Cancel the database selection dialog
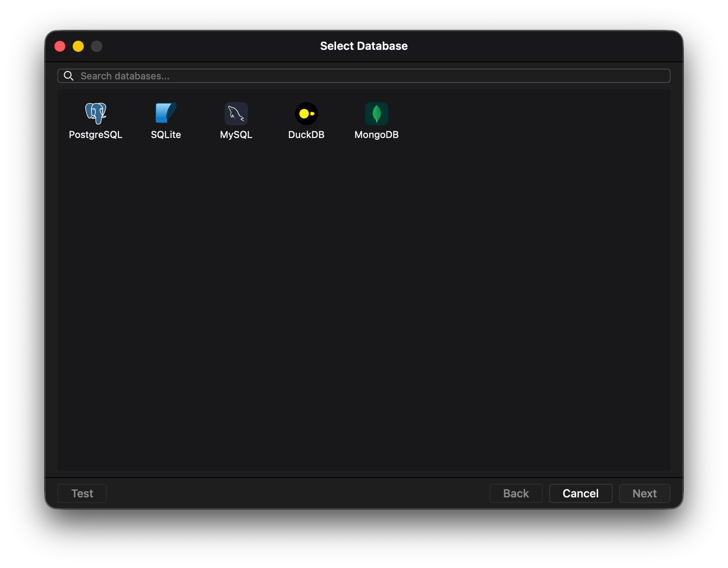Screen dimensions: 728x568 (580, 493)
